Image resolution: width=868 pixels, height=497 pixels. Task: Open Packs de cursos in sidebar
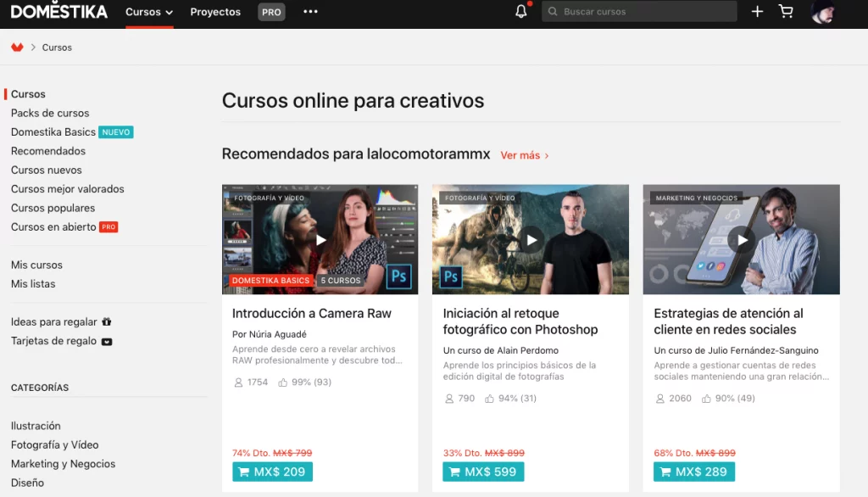click(50, 113)
